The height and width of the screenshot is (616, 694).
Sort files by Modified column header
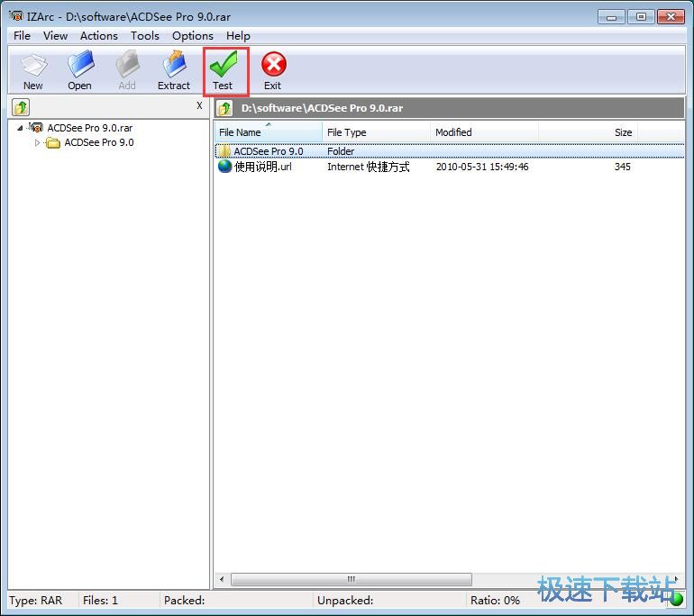[x=483, y=132]
